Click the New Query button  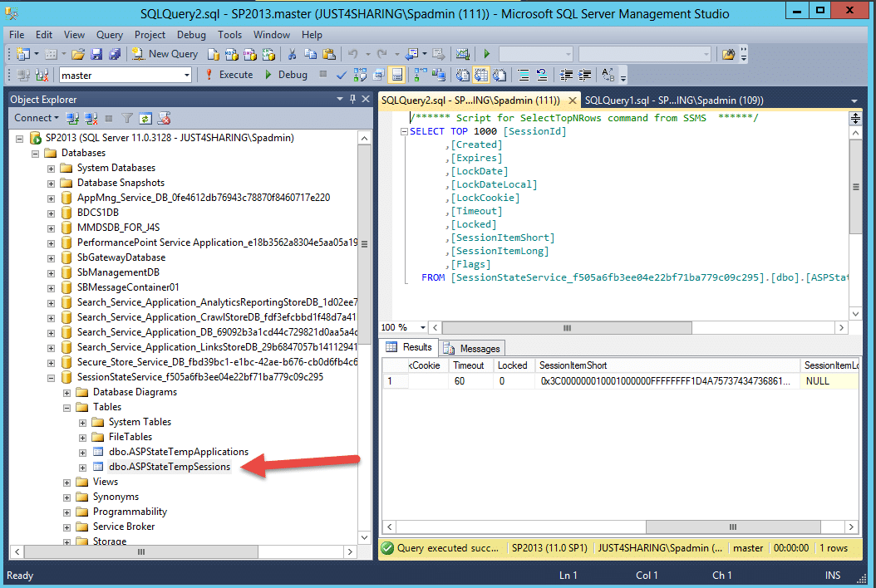(x=165, y=54)
